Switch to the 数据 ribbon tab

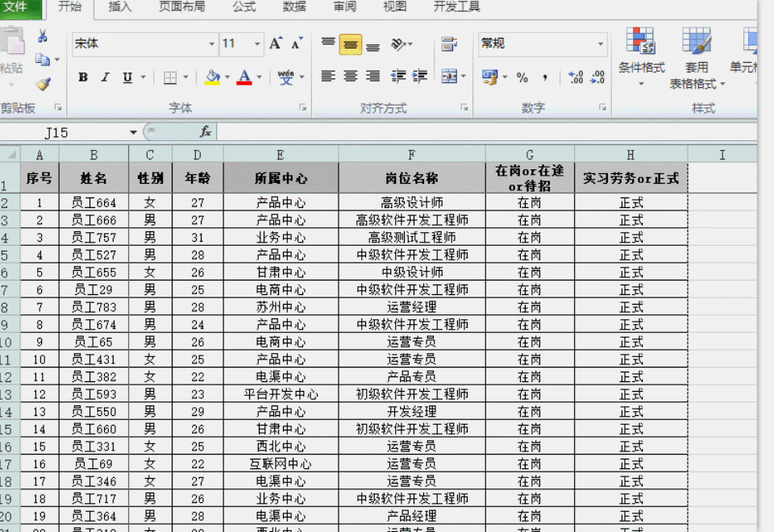(293, 8)
